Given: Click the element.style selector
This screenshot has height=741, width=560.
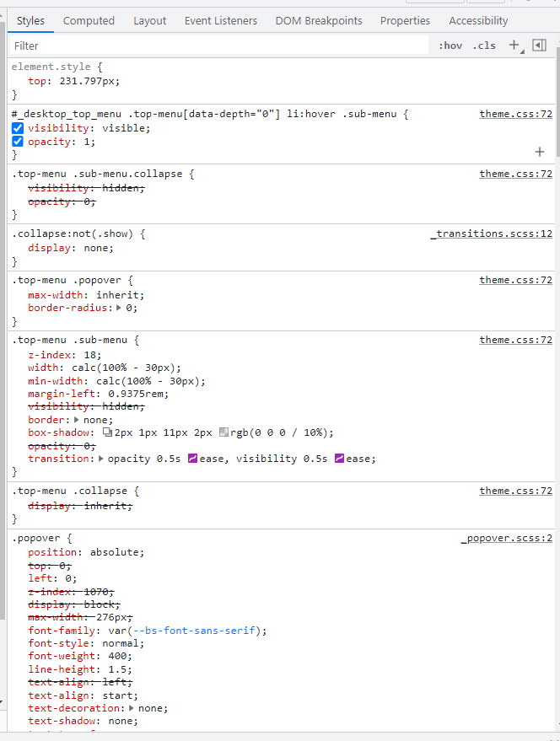Looking at the screenshot, I should (x=51, y=67).
